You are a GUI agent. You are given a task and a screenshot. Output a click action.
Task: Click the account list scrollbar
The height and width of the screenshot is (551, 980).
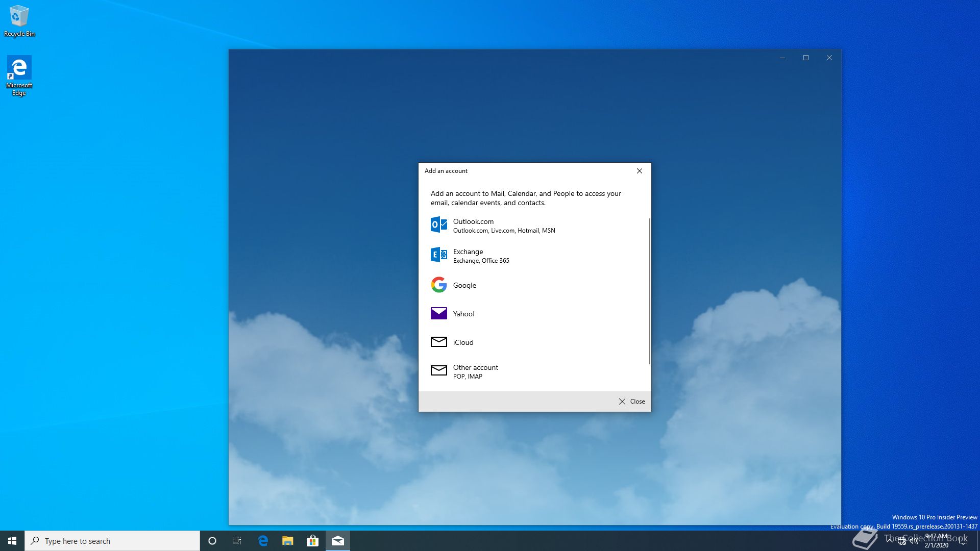coord(650,291)
